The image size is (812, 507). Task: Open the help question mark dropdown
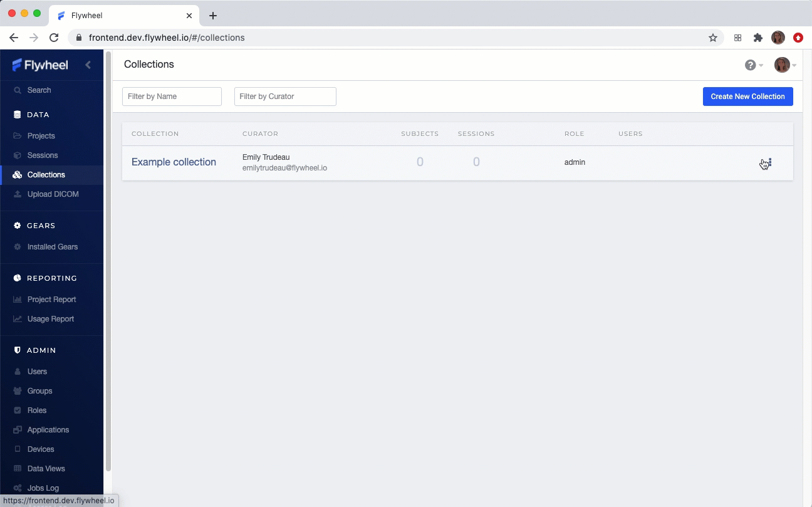point(754,65)
